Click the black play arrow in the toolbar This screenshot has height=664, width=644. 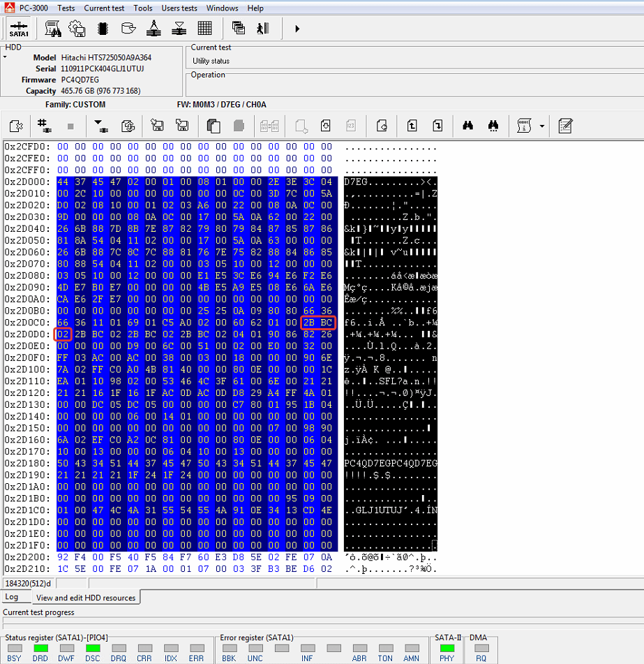click(x=297, y=29)
